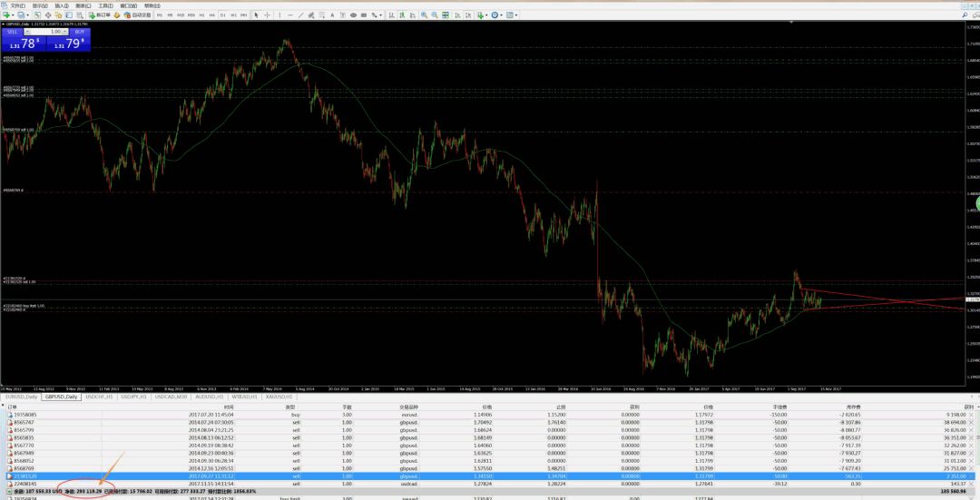
Task: Switch to Bar Chart view icon
Action: click(x=392, y=15)
